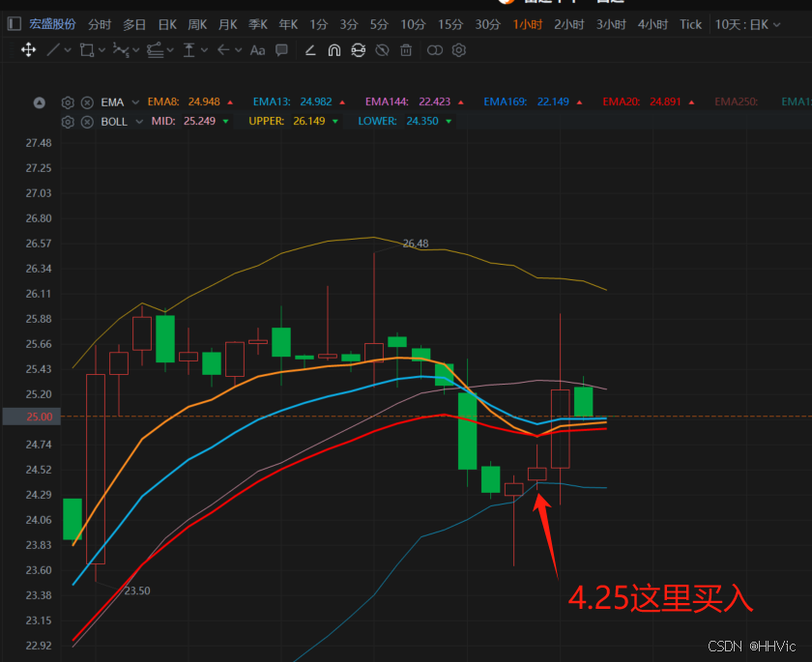The height and width of the screenshot is (662, 812).
Task: Select the 30分 timeframe
Action: [x=488, y=24]
